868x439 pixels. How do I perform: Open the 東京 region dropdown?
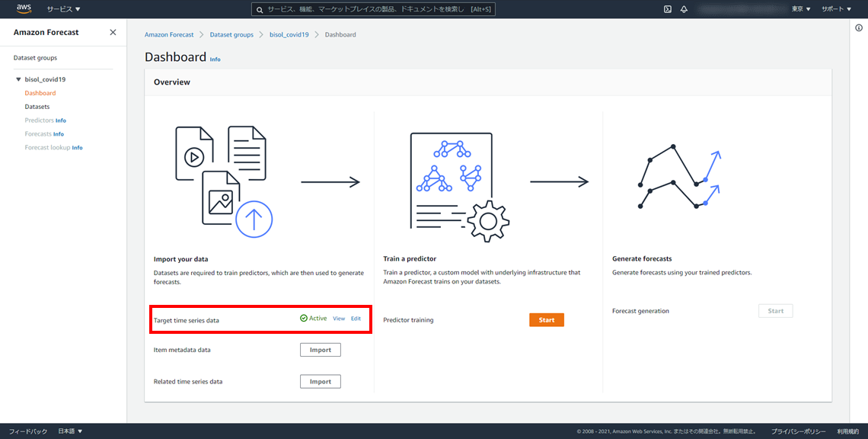[x=801, y=9]
